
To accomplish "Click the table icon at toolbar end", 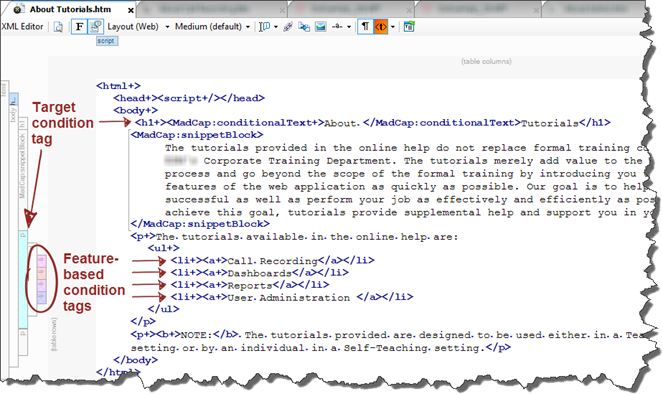I will (x=409, y=27).
